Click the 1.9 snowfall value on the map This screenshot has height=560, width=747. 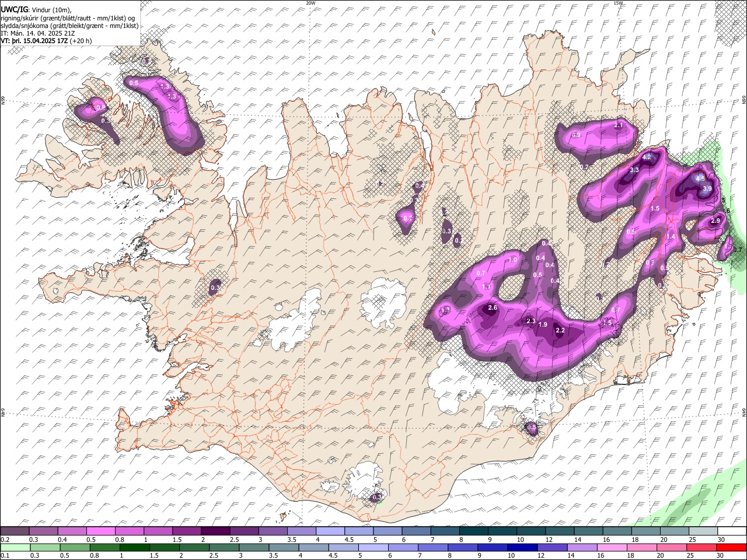coord(543,325)
